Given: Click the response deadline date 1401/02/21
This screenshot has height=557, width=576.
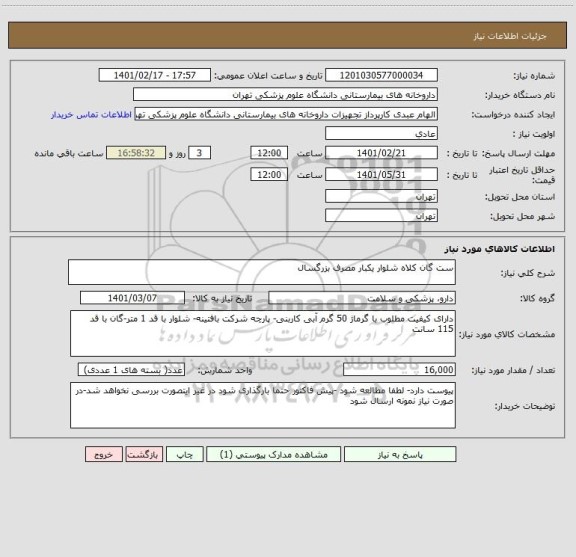Looking at the screenshot, I should [381, 153].
